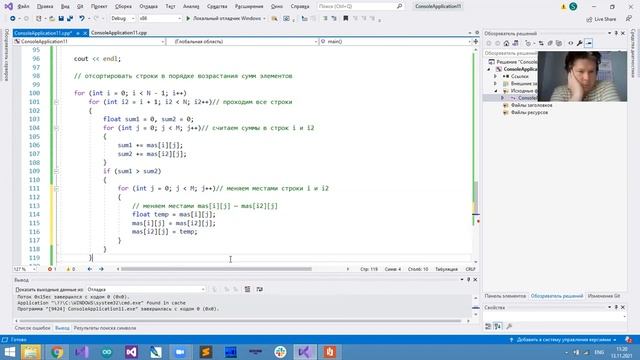Collapse the ConsoleApplication project node
This screenshot has height=360, width=640.
489,69
